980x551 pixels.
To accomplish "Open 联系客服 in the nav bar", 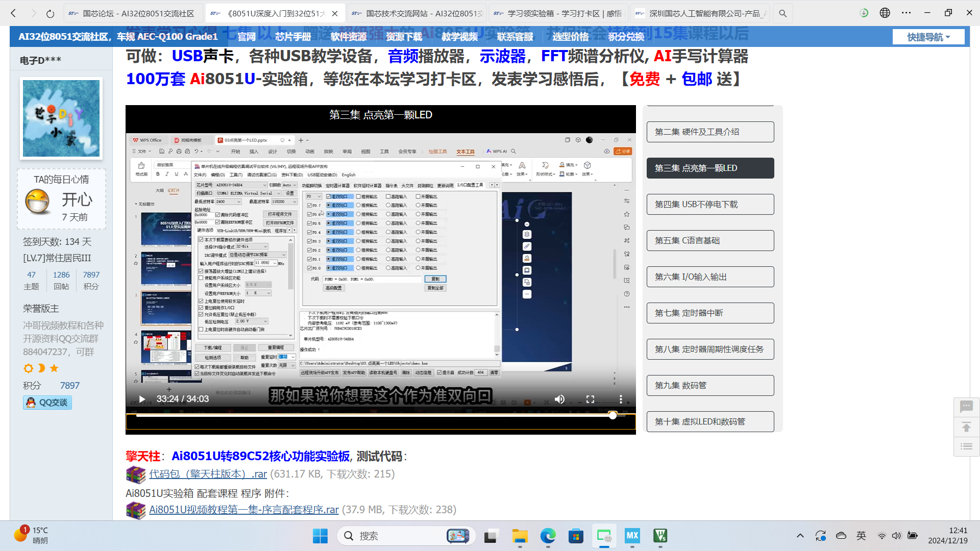I will pos(515,37).
